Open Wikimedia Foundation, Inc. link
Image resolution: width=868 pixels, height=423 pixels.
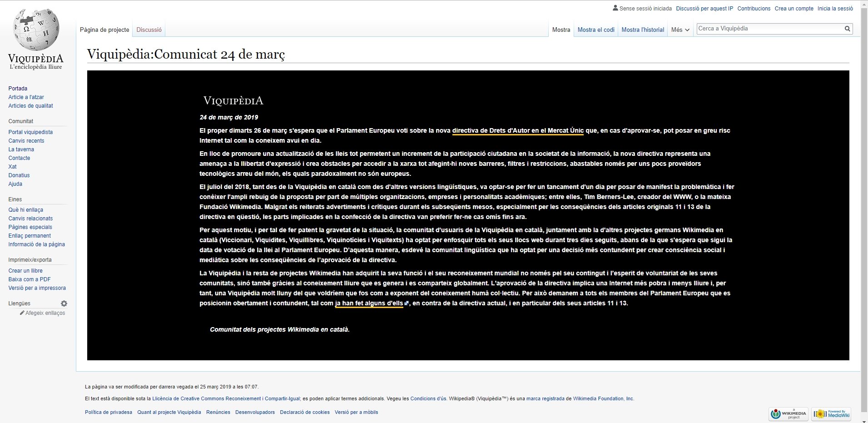coord(603,399)
